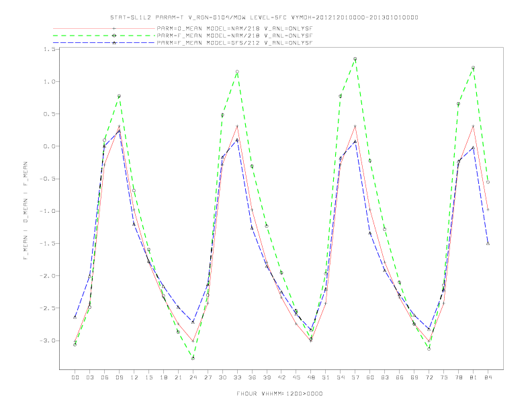This screenshot has height=411, width=532.
Task: Select the legend entry PARM=O_MEAN MODEL=NAM/218
Action: tap(234, 29)
